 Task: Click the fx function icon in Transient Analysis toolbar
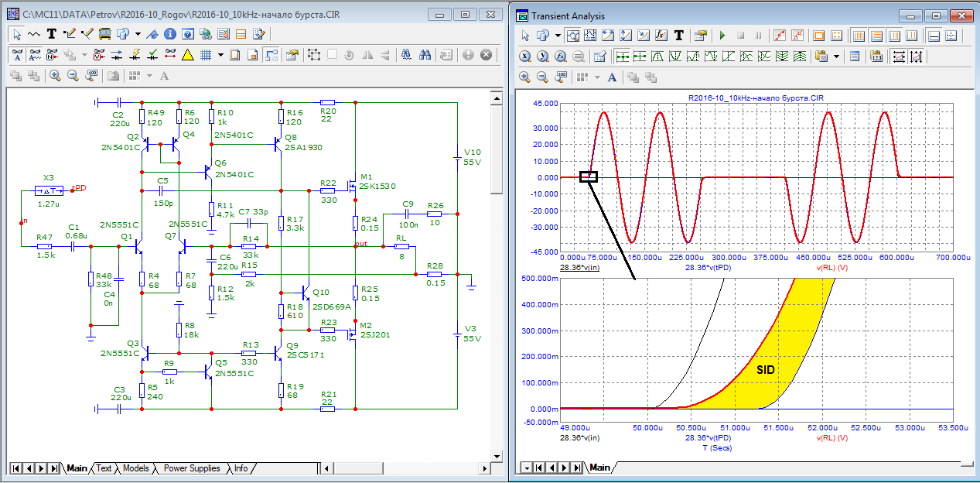[661, 36]
